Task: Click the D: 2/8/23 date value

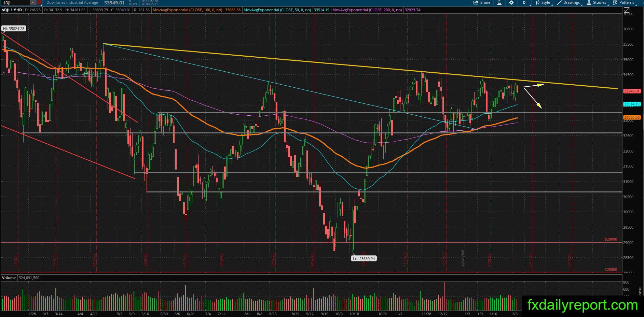Action: [33, 10]
